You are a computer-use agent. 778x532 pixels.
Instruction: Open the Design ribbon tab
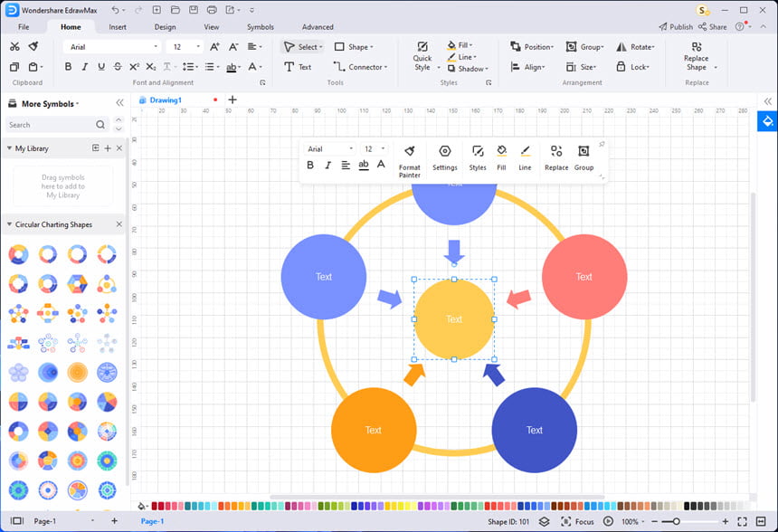(x=165, y=27)
